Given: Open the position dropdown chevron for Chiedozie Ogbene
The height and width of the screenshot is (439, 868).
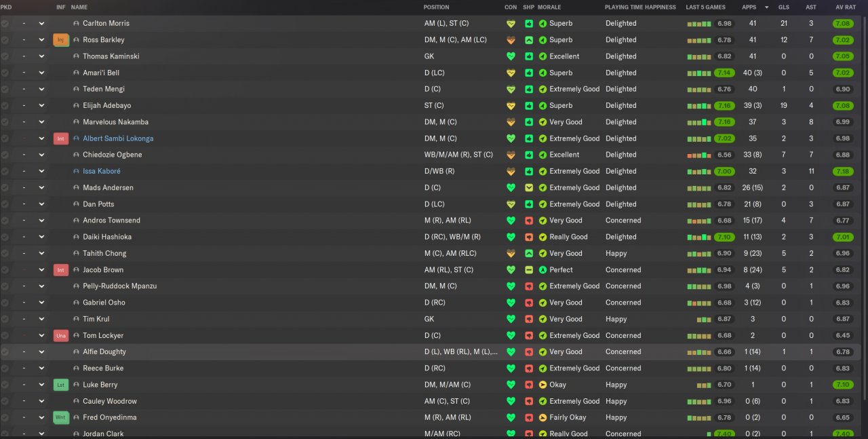Looking at the screenshot, I should pyautogui.click(x=41, y=155).
